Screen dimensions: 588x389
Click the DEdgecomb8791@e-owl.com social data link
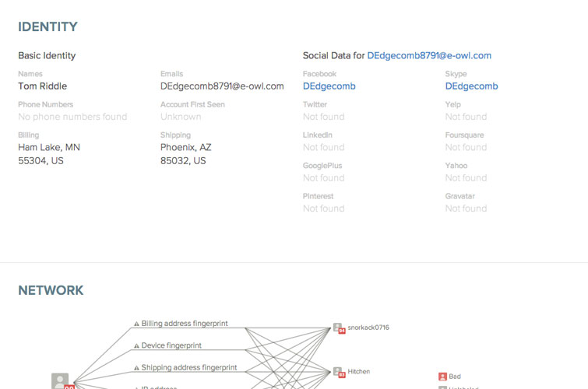tap(429, 55)
